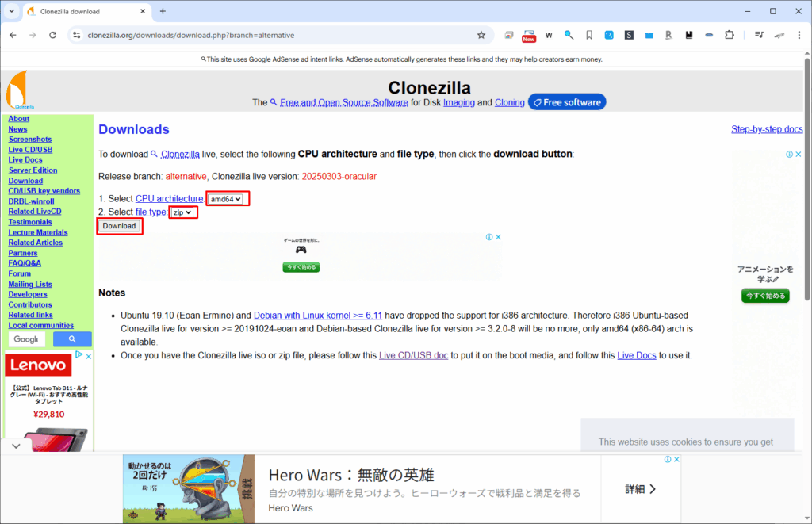The width and height of the screenshot is (812, 524).
Task: Open the tab search chevron
Action: click(11, 11)
